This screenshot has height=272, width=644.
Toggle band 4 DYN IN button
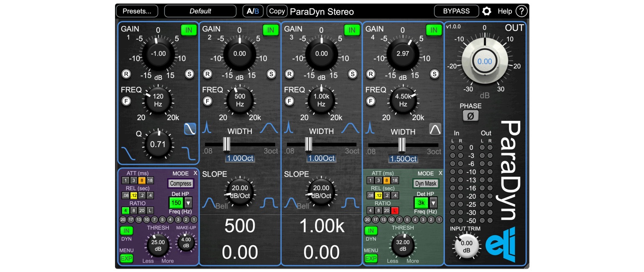tap(371, 231)
